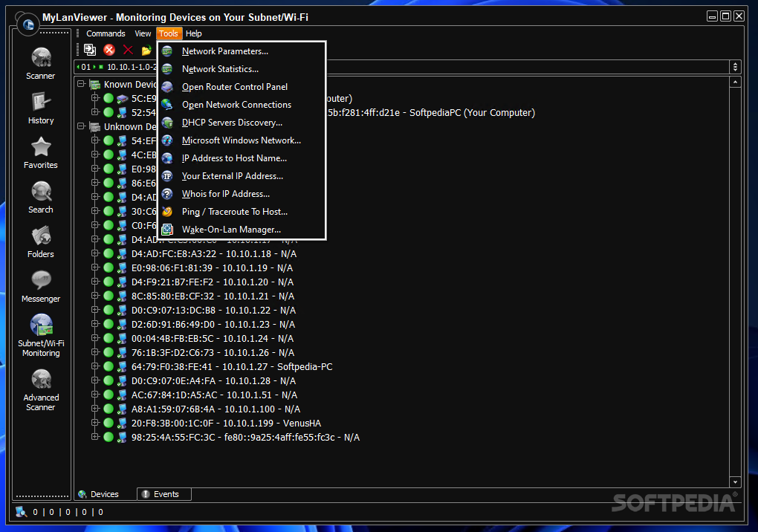Click the MyLanViewer application logo icon
Image resolution: width=758 pixels, height=532 pixels.
tap(28, 25)
